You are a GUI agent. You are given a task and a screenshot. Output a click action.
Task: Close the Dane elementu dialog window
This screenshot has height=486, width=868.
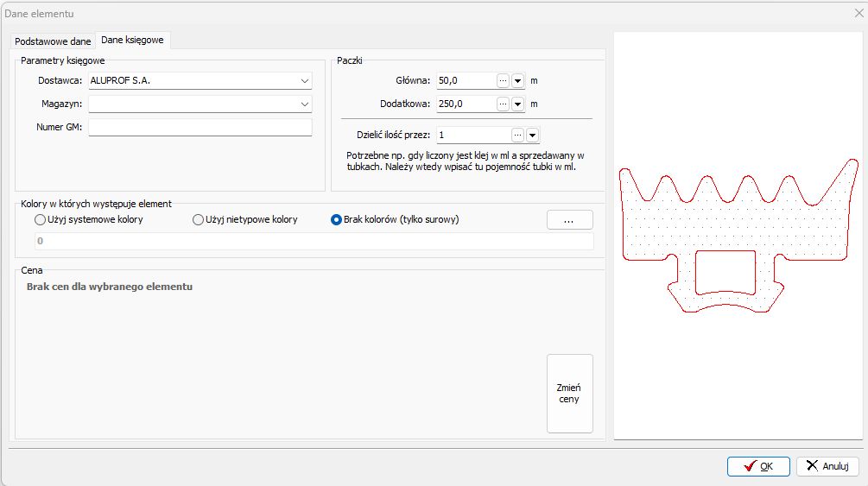point(858,13)
